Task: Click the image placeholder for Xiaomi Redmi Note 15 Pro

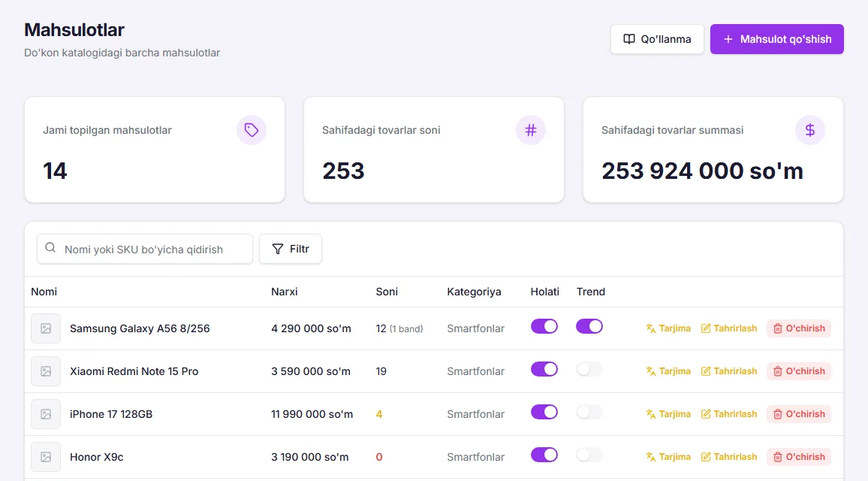Action: pos(46,371)
